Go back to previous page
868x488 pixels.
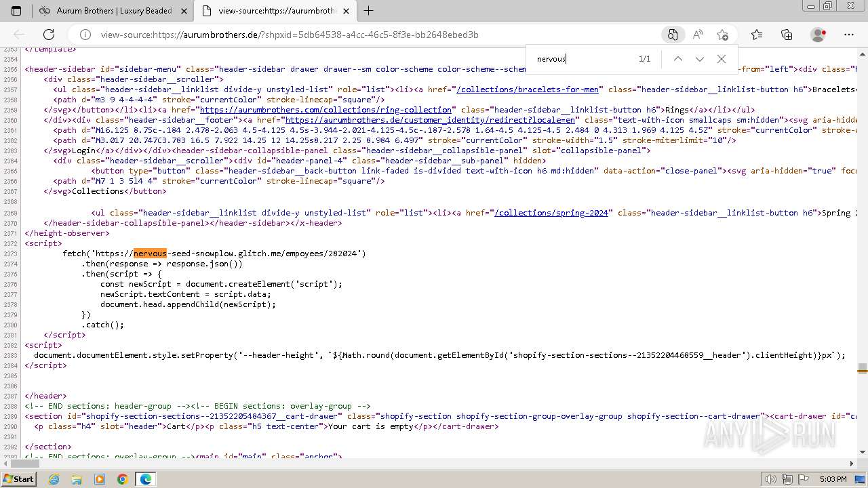[x=19, y=35]
